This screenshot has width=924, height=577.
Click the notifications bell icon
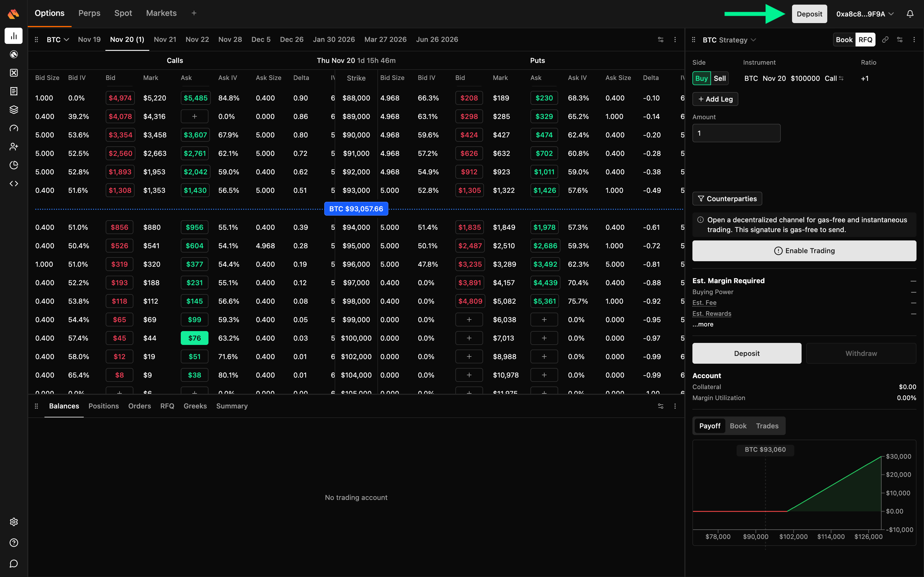[910, 14]
